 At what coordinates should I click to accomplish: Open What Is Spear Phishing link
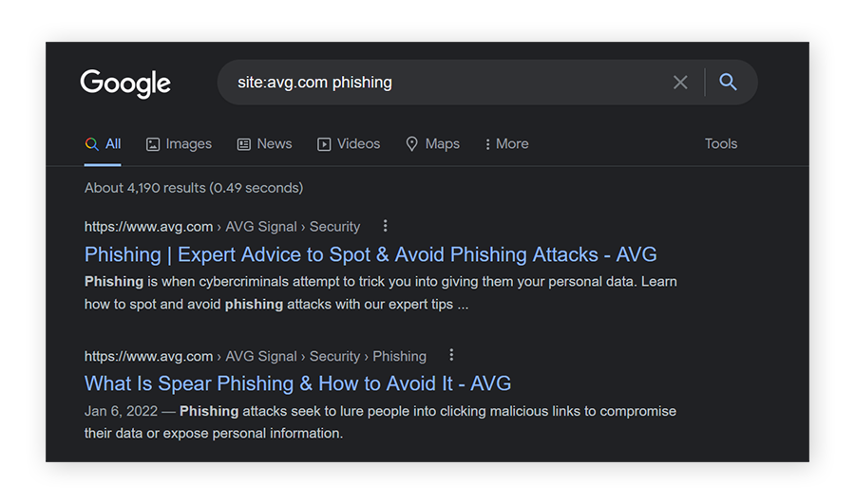297,383
